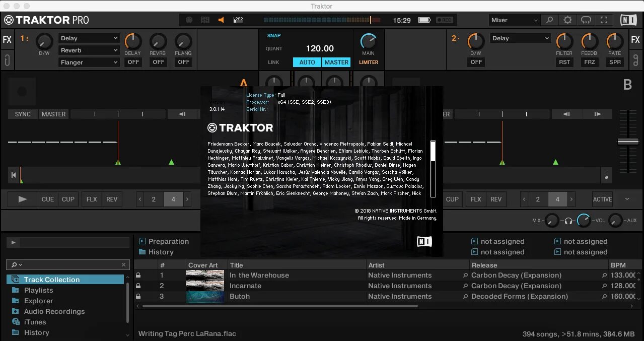Click the headphone cruise mode icon
Screen dimensions: 644x341
click(x=586, y=20)
